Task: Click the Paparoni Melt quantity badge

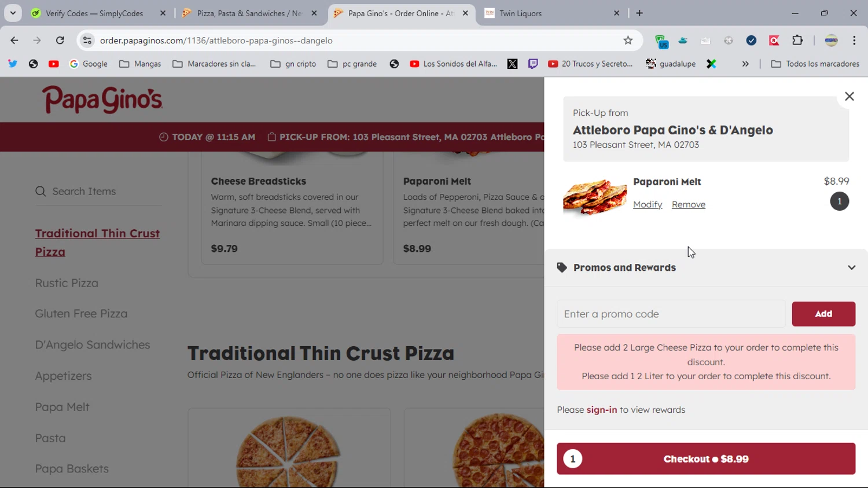Action: (x=839, y=201)
